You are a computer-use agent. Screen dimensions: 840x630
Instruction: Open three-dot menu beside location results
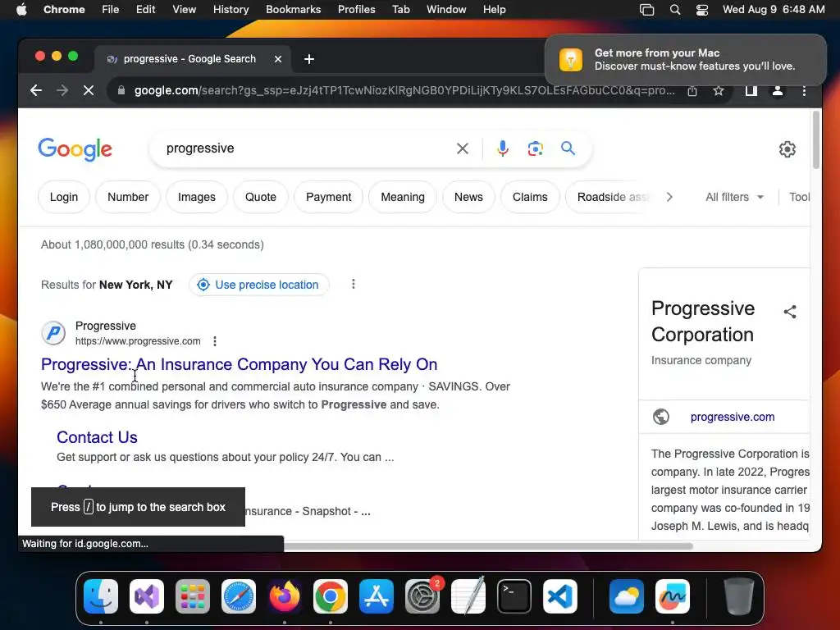coord(353,284)
